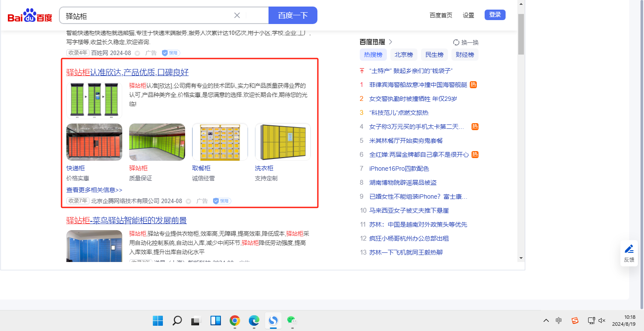This screenshot has height=331, width=644.
Task: Click the 快递柜 caption link
Action: click(76, 168)
